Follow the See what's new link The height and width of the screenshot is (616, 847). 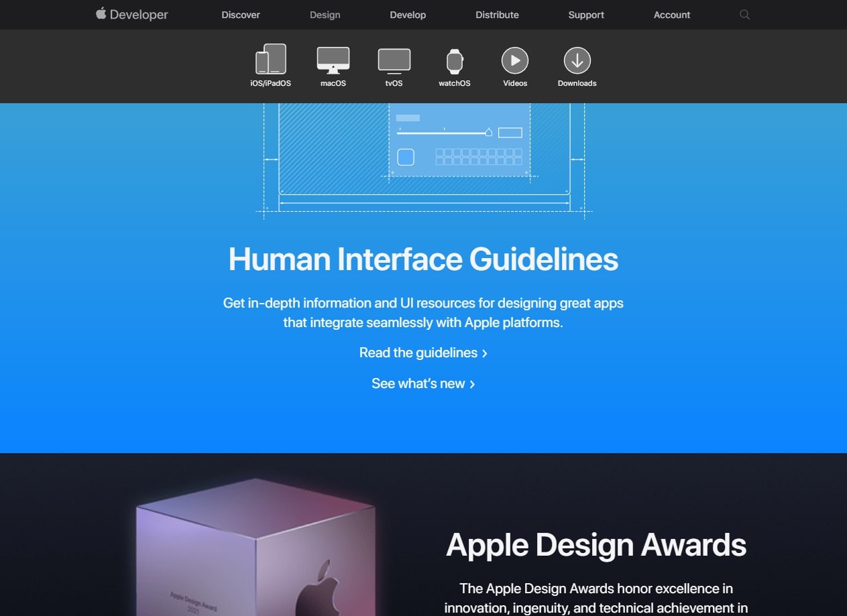[x=423, y=383]
